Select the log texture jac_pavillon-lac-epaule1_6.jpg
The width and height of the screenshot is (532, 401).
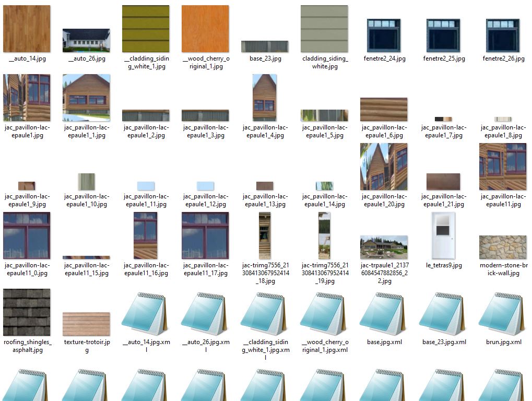click(x=384, y=110)
